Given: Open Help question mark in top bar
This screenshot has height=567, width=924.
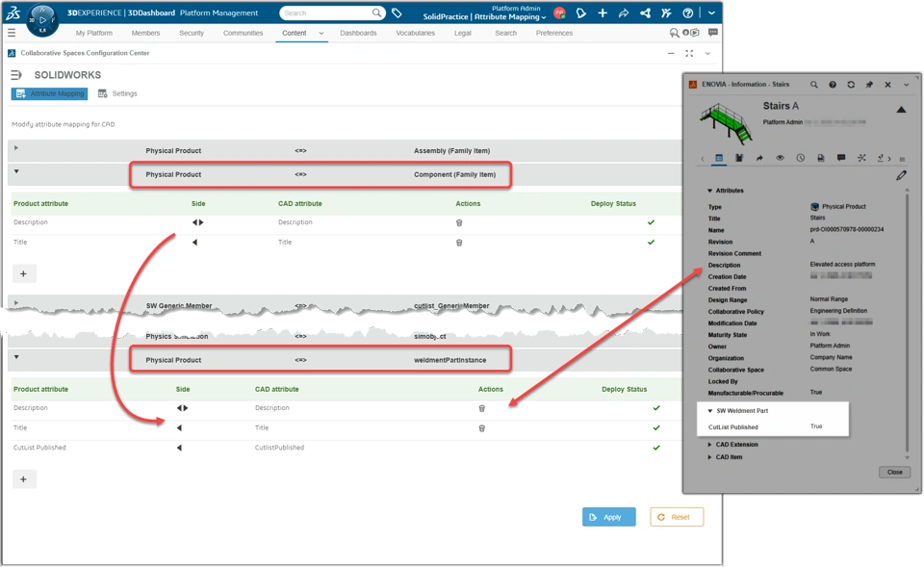Looking at the screenshot, I should click(x=687, y=13).
